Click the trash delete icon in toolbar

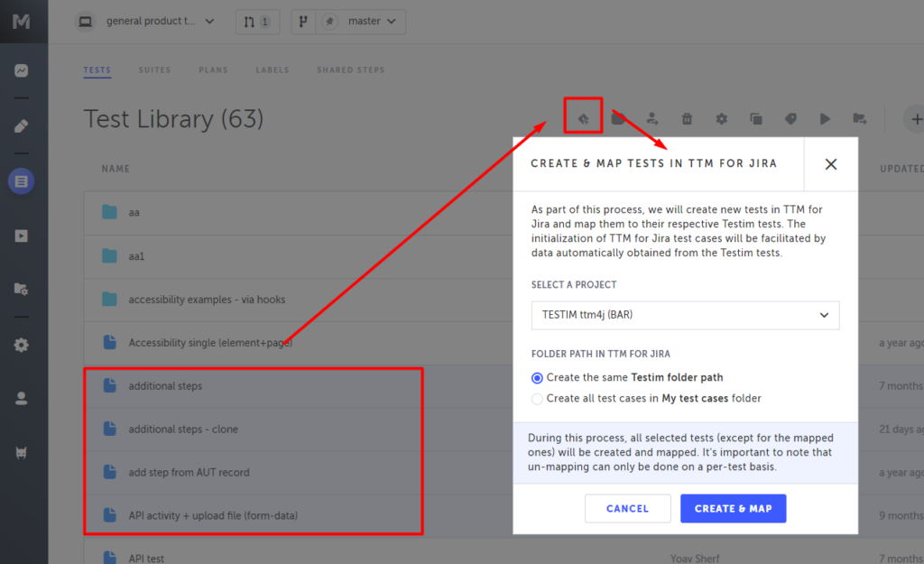coord(687,118)
